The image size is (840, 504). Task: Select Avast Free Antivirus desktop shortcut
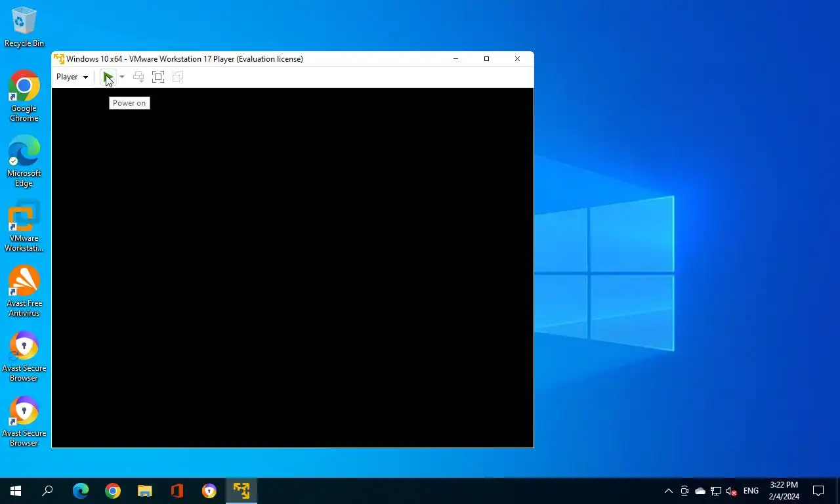[x=24, y=291]
